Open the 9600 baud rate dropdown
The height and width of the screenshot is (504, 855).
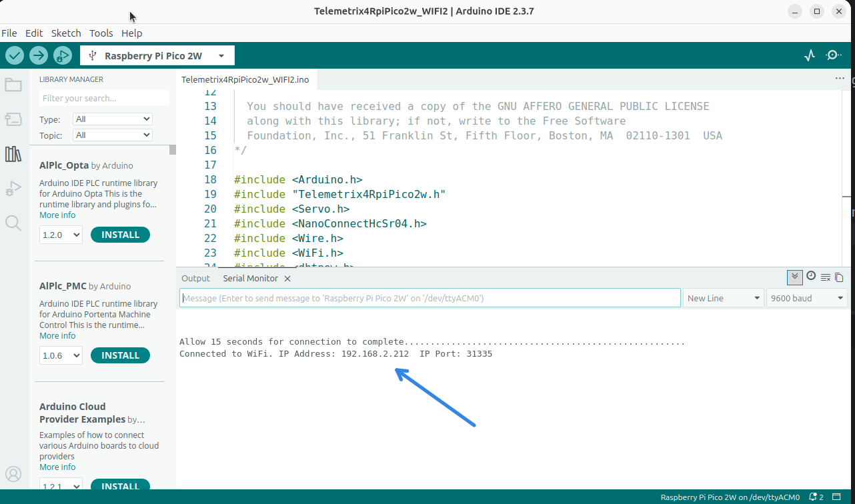click(807, 298)
